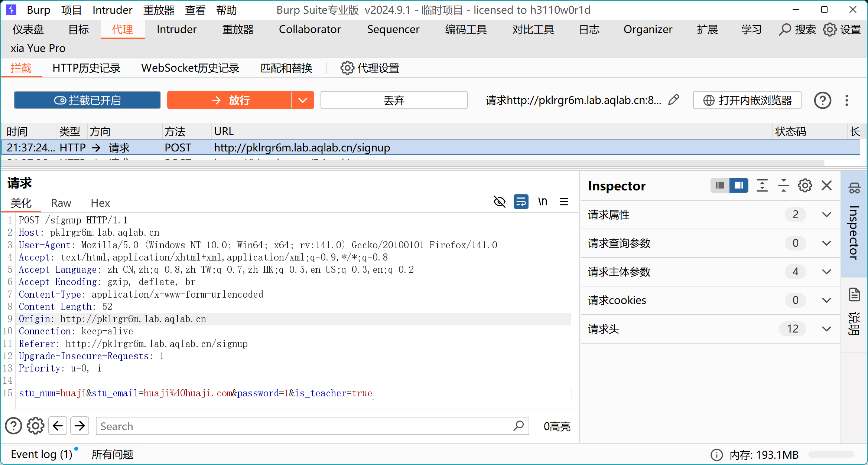Expand the 请求头 section in Inspector
The width and height of the screenshot is (868, 465).
[826, 329]
